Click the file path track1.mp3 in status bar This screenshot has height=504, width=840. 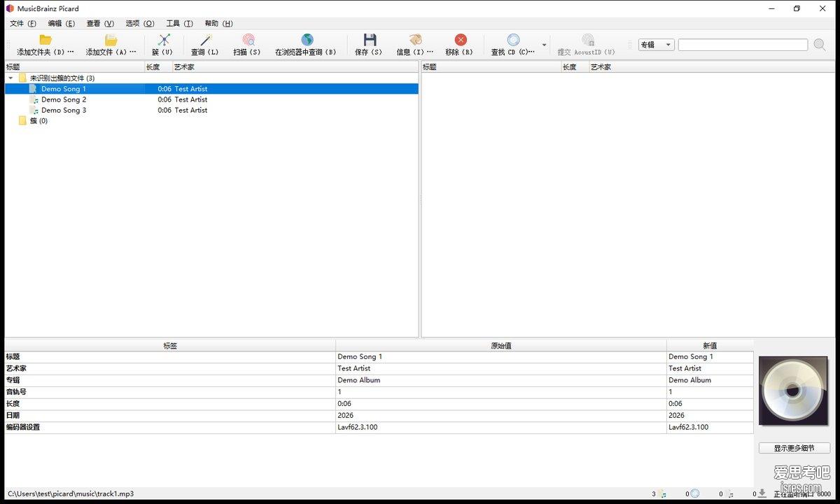[x=71, y=493]
